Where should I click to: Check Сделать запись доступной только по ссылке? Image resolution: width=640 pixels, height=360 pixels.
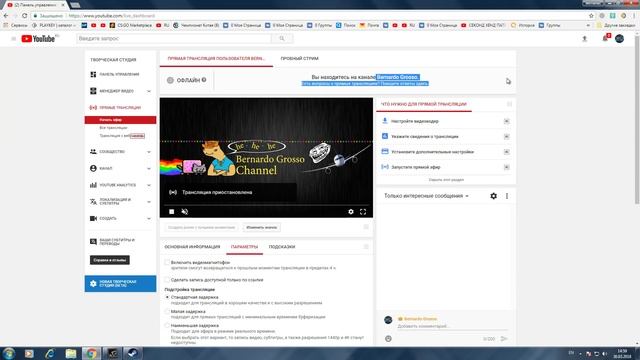tap(167, 280)
